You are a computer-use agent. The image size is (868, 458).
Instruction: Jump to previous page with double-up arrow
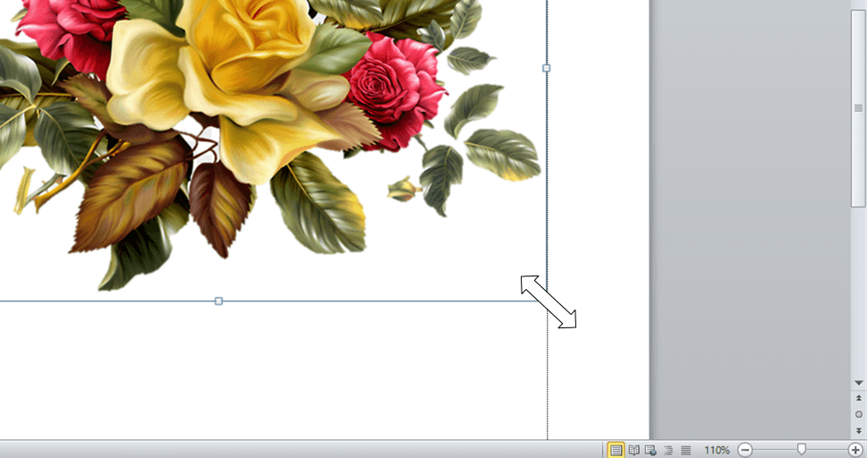tap(859, 398)
